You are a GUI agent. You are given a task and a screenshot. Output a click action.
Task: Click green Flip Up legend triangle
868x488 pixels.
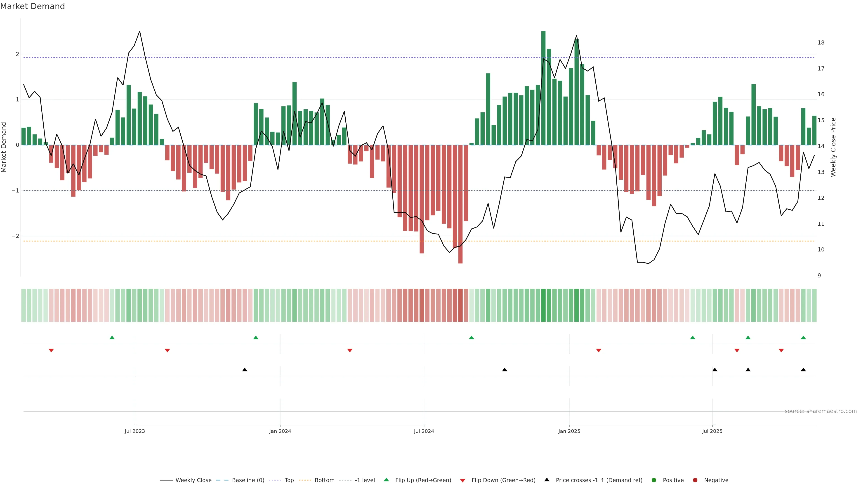click(x=387, y=480)
